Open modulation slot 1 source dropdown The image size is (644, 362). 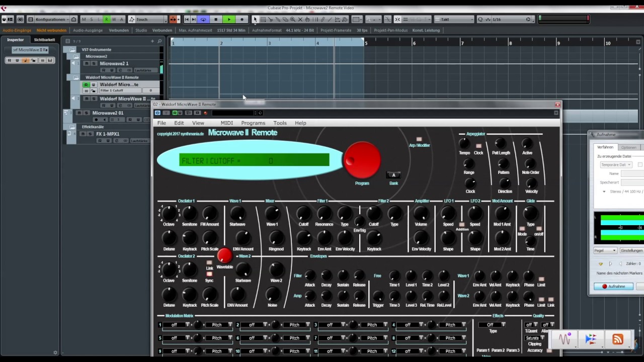(x=177, y=325)
